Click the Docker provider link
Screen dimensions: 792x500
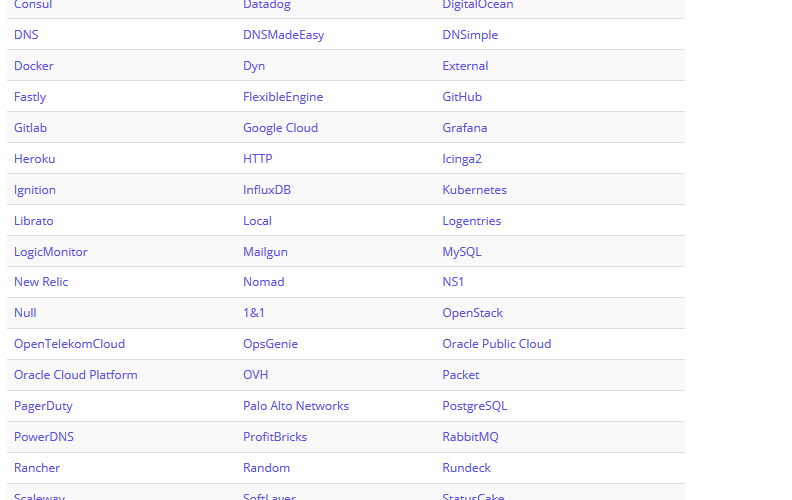pyautogui.click(x=34, y=66)
